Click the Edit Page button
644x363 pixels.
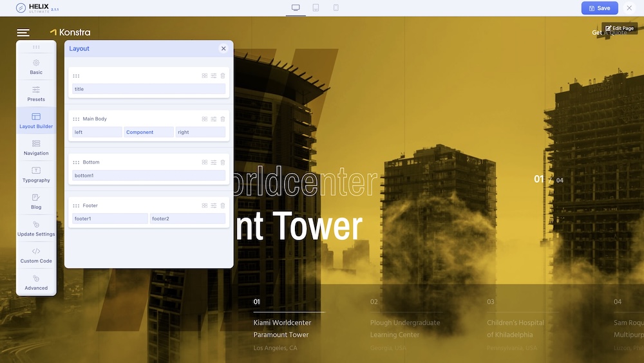pos(620,28)
